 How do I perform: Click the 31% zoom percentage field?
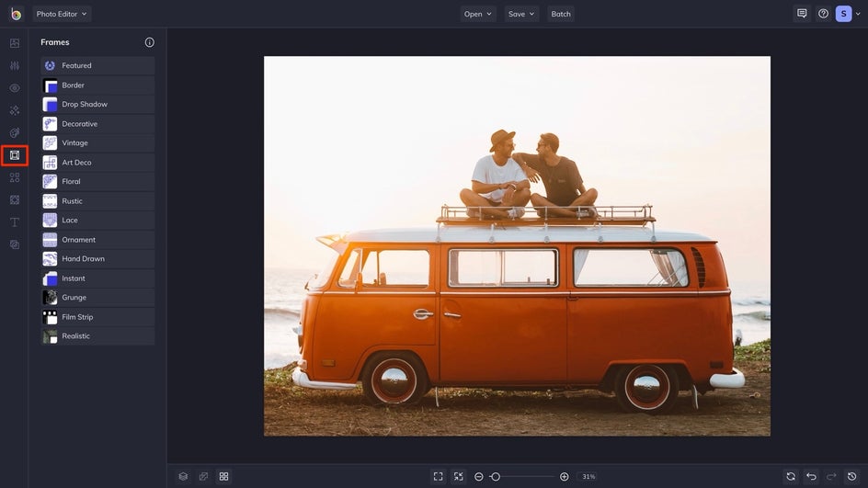click(x=588, y=476)
